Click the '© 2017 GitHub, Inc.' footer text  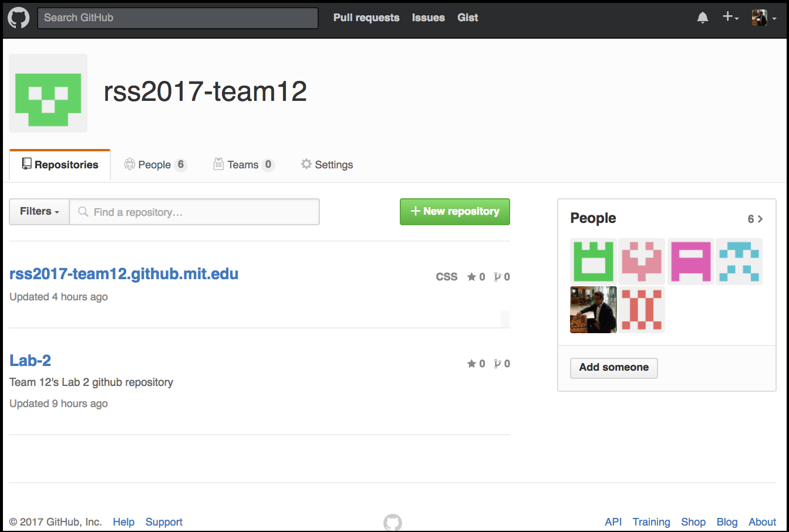click(56, 522)
